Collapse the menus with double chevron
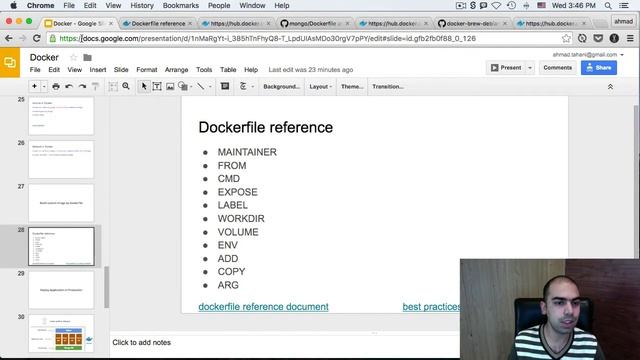This screenshot has width=640, height=360. coord(610,87)
